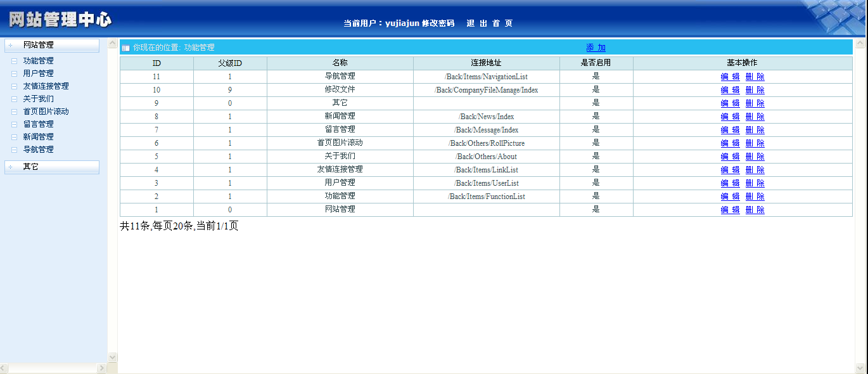The height and width of the screenshot is (374, 868).
Task: Click the 网站管理中心 header logo
Action: coord(60,20)
